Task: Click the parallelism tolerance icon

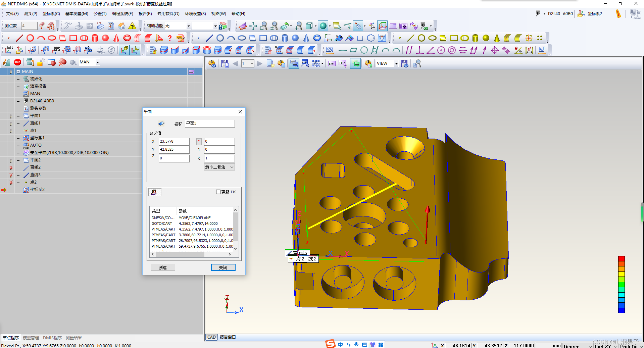Action: coord(409,50)
